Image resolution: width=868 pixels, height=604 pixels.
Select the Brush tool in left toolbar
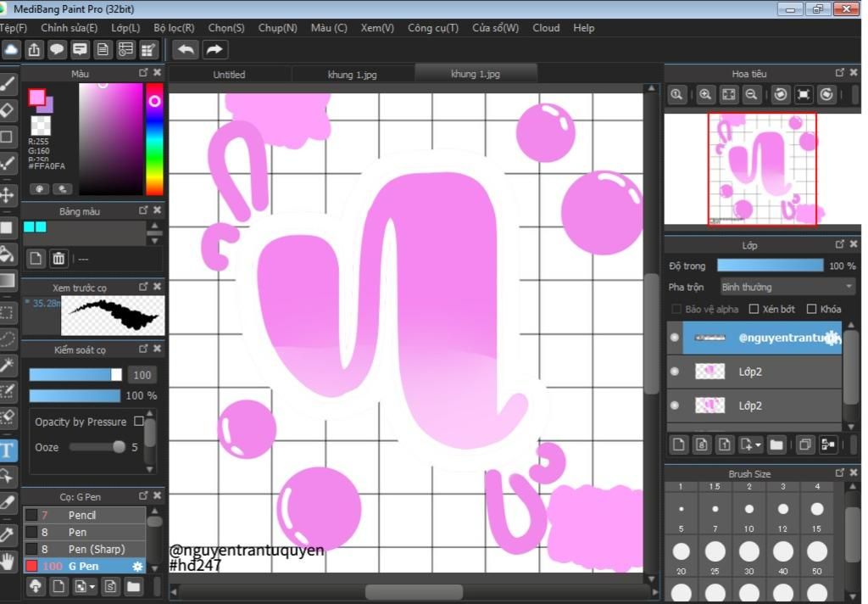tap(7, 84)
